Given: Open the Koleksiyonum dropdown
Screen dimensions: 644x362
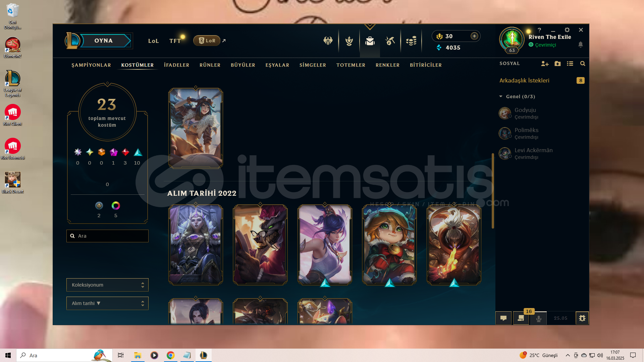Looking at the screenshot, I should pyautogui.click(x=107, y=285).
